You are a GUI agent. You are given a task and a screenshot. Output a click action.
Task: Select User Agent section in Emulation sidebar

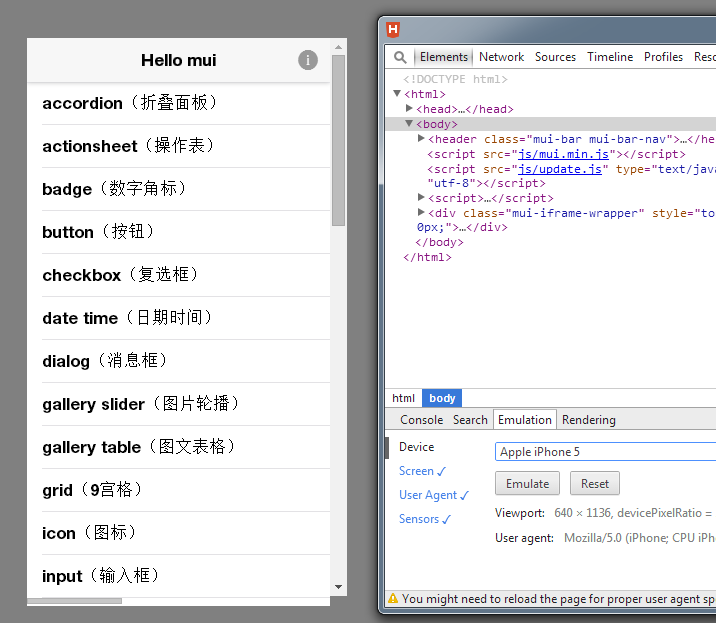coord(433,495)
